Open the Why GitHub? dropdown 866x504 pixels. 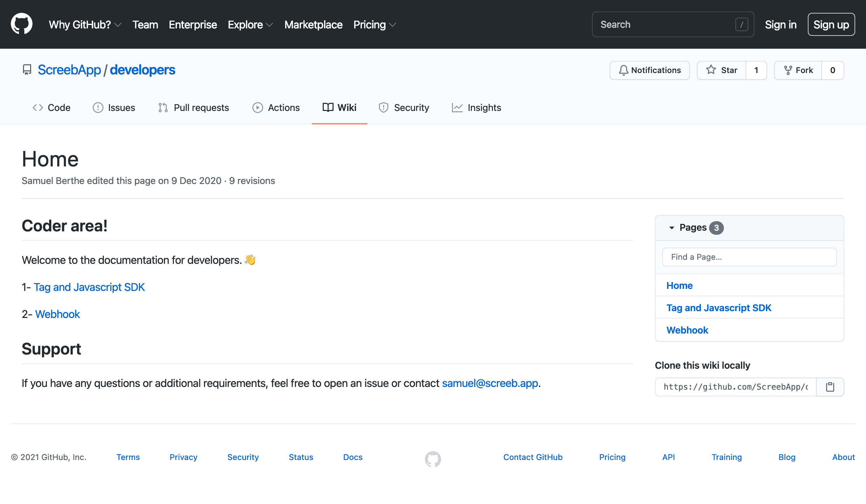pos(85,25)
